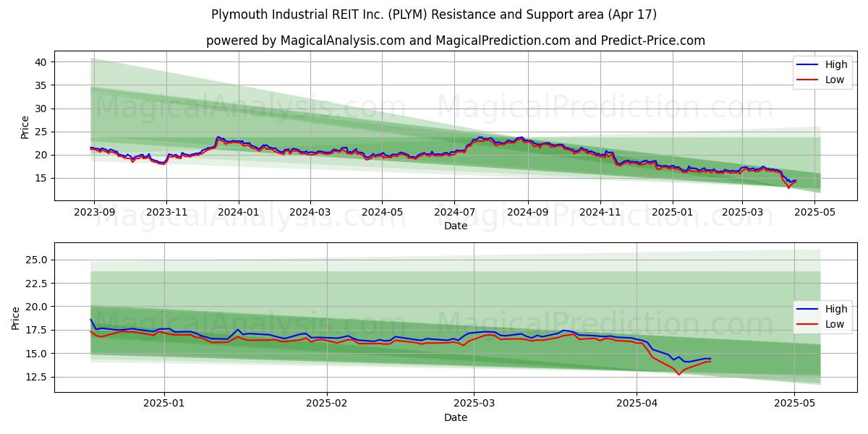Click the '12.5' price label on the bottom chart
This screenshot has width=868, height=434.
tap(37, 377)
